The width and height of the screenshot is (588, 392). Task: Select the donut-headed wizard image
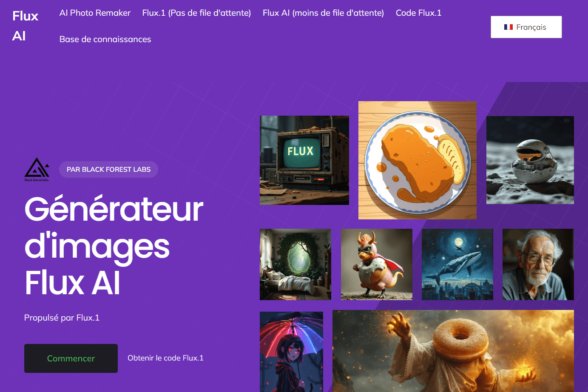(x=453, y=351)
